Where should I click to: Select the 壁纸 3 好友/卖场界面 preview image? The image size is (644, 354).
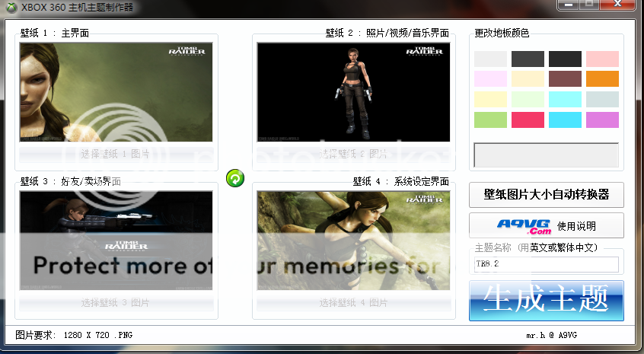click(116, 240)
